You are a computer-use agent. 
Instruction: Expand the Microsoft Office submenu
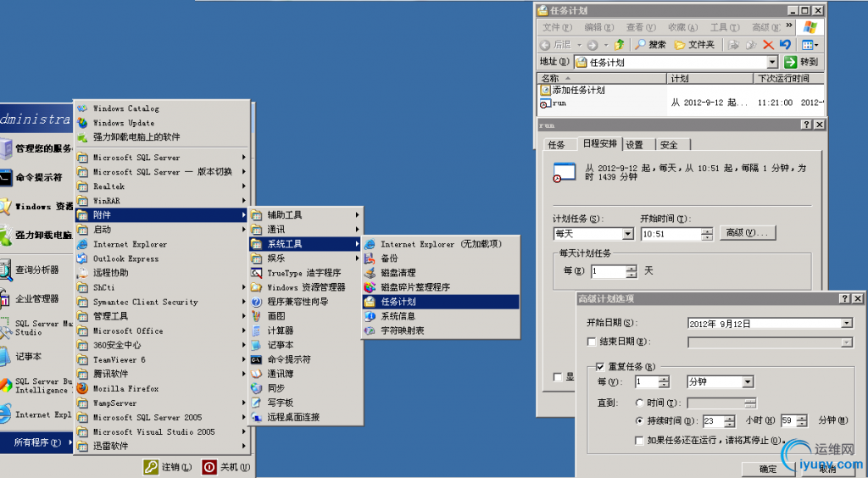click(x=161, y=331)
